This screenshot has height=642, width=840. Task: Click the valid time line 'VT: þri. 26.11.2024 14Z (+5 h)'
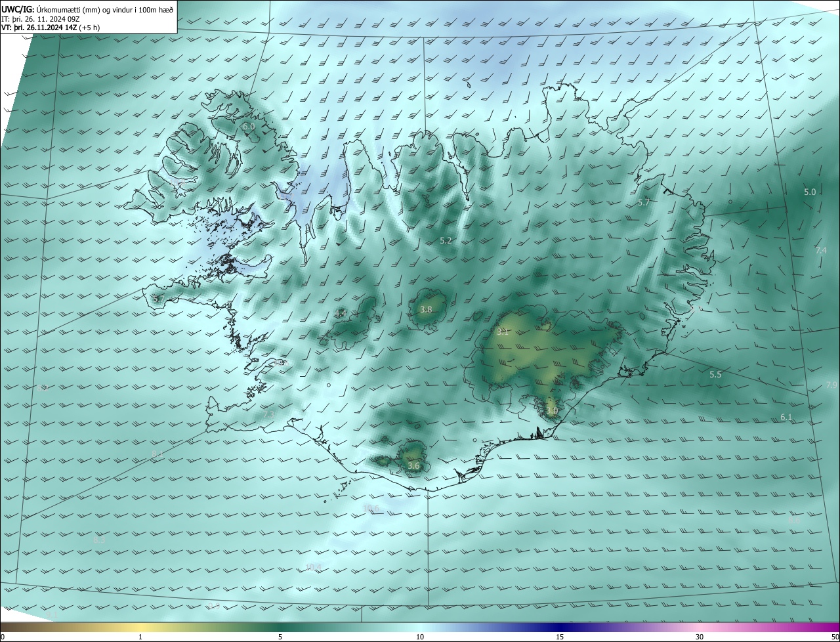[51, 28]
